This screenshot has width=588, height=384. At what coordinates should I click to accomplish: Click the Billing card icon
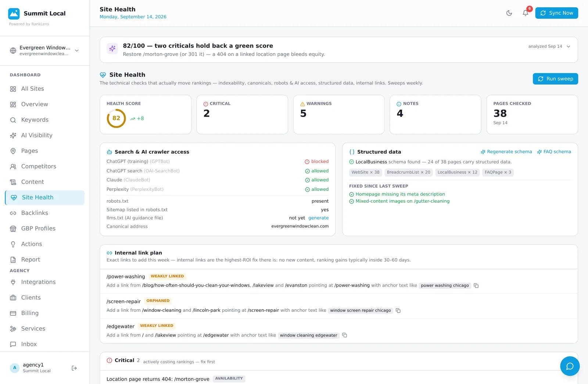tap(13, 313)
